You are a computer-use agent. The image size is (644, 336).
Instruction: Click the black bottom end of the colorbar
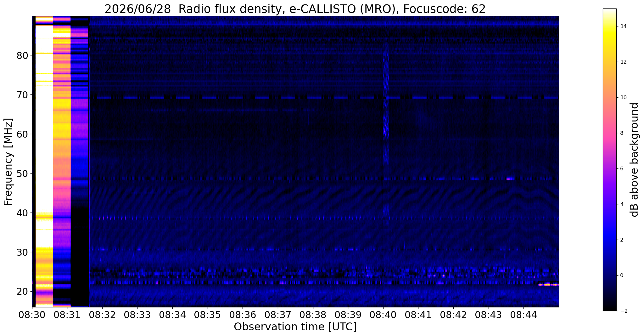(609, 309)
